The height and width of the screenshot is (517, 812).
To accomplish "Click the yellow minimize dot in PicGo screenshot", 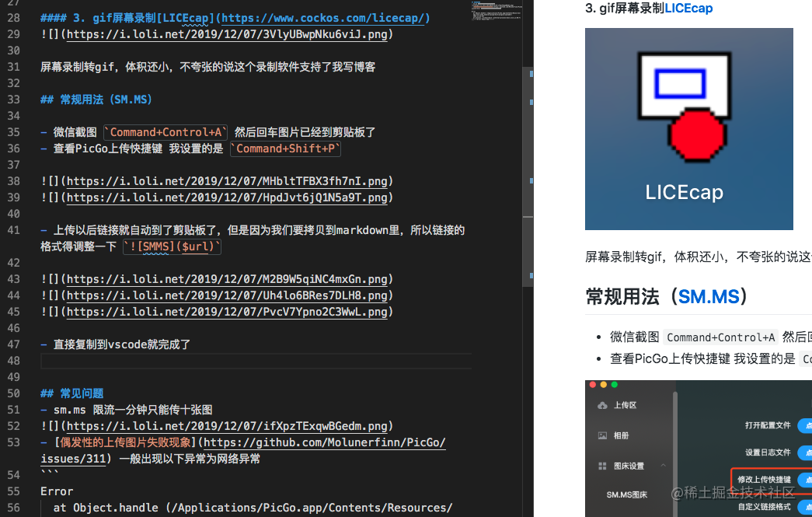I will [x=604, y=385].
